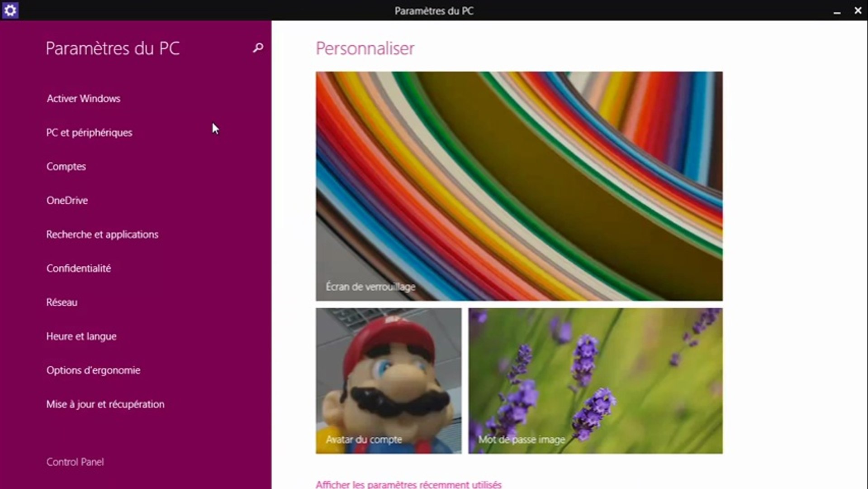Viewport: 868px width, 489px height.
Task: Open Écran de verrouillage tile
Action: click(519, 186)
